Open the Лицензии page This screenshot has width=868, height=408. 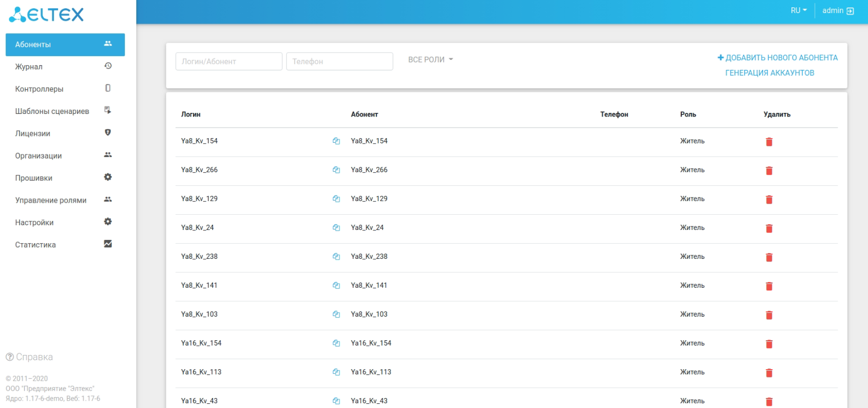65,133
